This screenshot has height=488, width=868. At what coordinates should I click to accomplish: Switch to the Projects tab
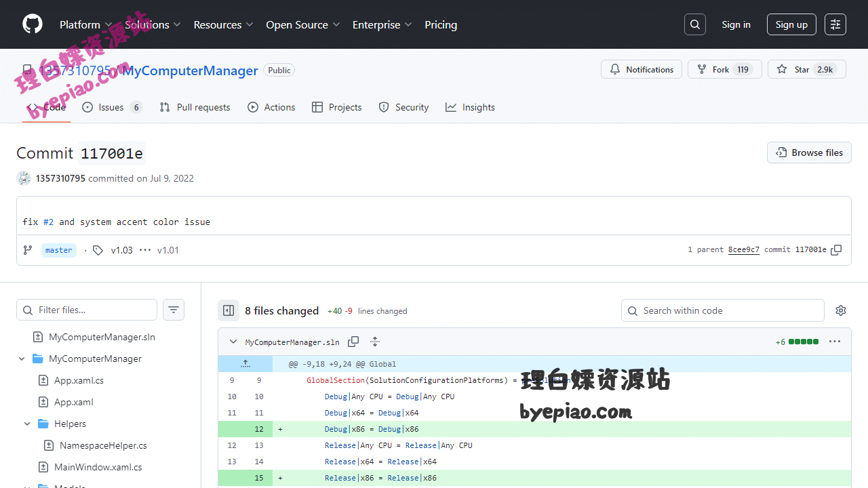337,107
